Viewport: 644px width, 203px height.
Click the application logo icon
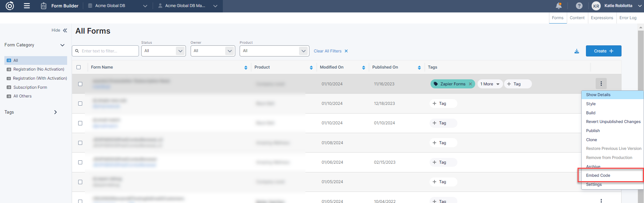(x=10, y=6)
